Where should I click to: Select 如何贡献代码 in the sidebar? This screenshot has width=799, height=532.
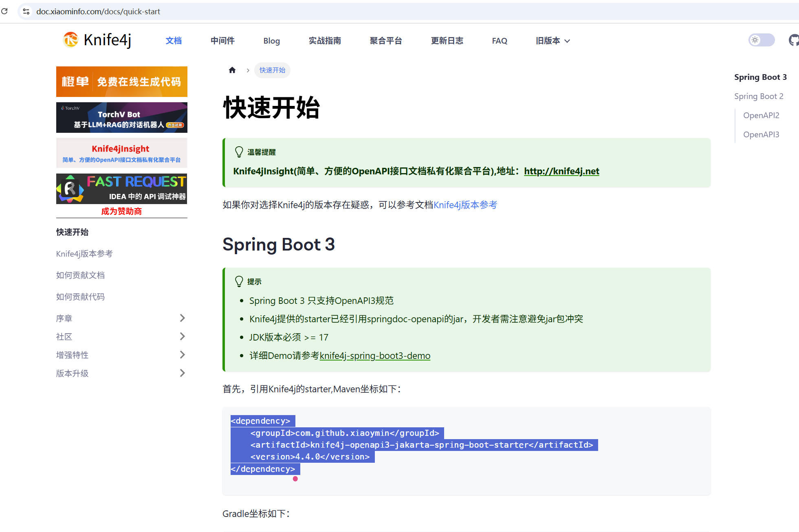click(80, 297)
